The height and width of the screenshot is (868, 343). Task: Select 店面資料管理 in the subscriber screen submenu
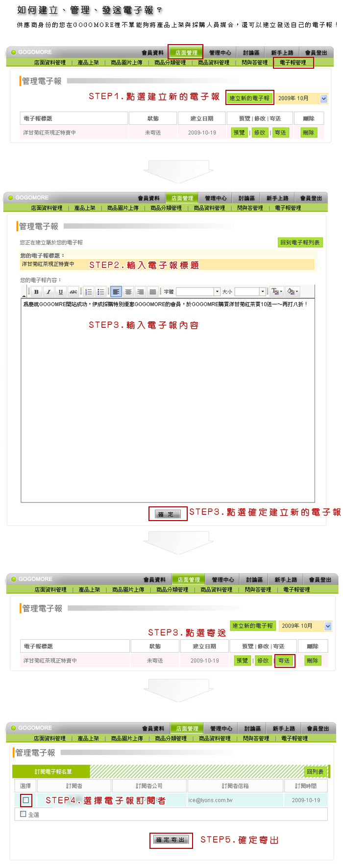pyautogui.click(x=49, y=738)
